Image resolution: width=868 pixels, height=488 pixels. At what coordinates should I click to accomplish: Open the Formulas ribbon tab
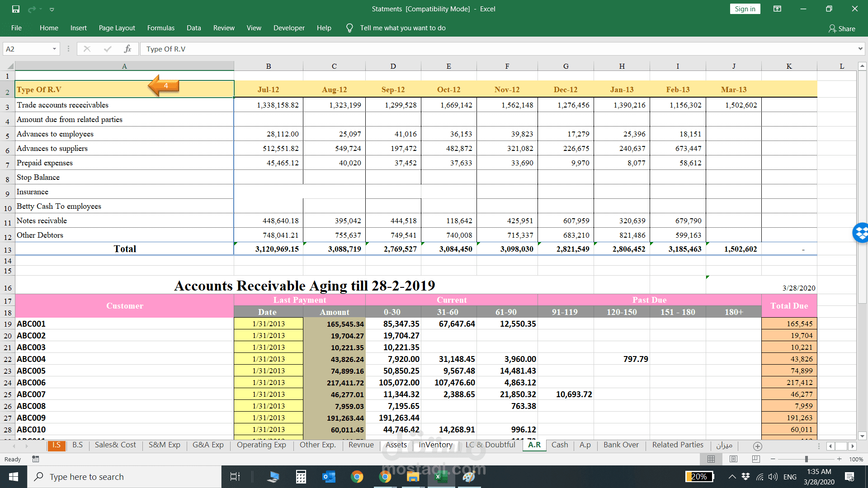coord(160,28)
